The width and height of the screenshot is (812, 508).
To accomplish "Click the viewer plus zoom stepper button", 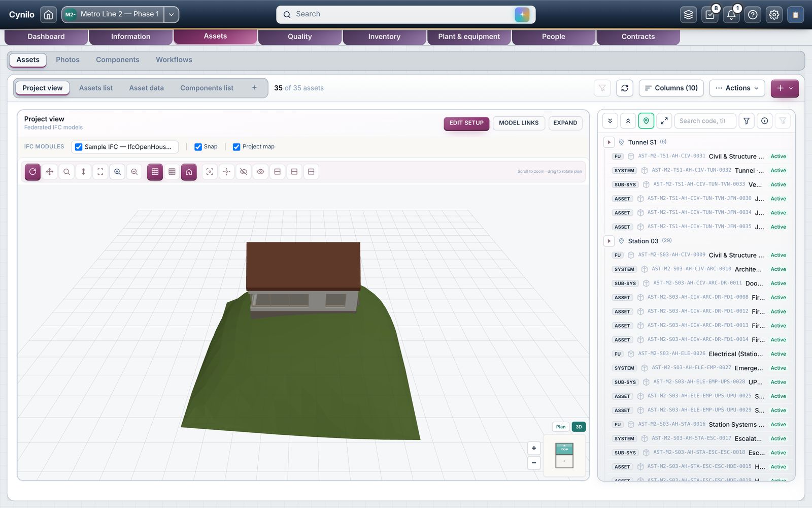I will pos(534,448).
